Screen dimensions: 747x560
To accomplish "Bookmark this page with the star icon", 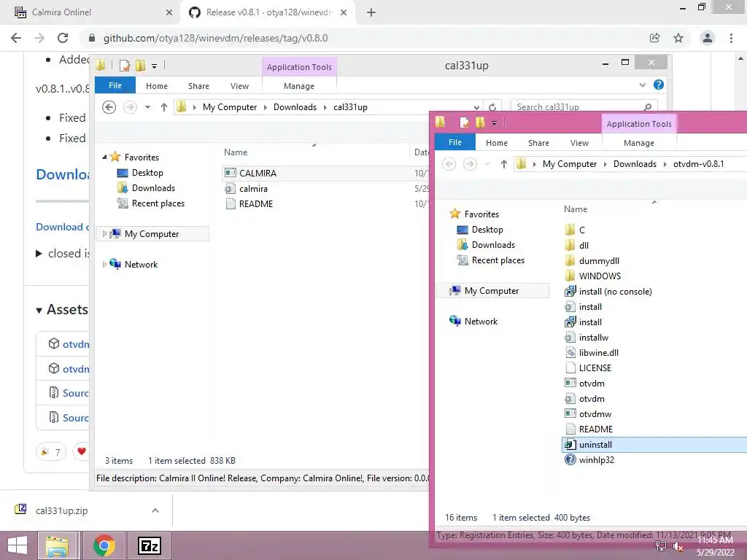I will pyautogui.click(x=678, y=38).
